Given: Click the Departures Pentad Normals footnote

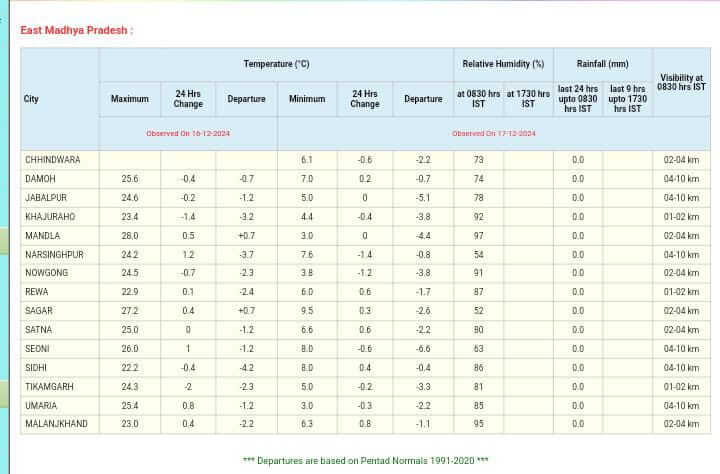Looking at the screenshot, I should 365,460.
